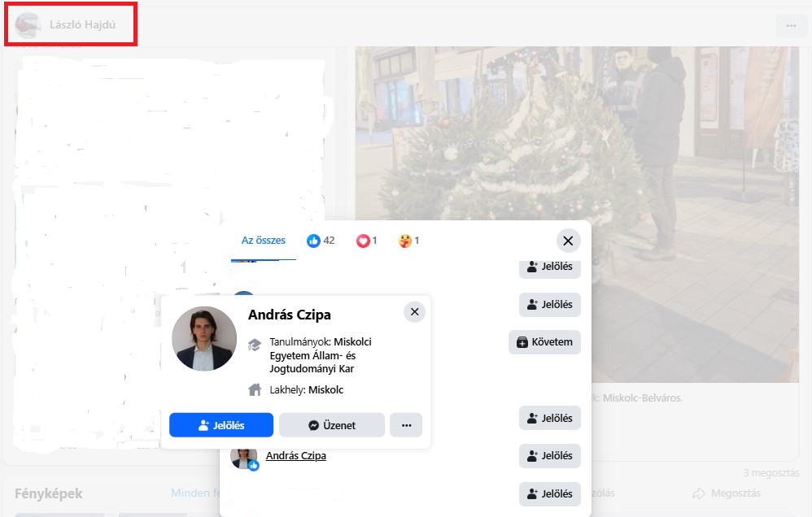
Task: Open László Hajdú's profile avatar
Action: [x=28, y=25]
